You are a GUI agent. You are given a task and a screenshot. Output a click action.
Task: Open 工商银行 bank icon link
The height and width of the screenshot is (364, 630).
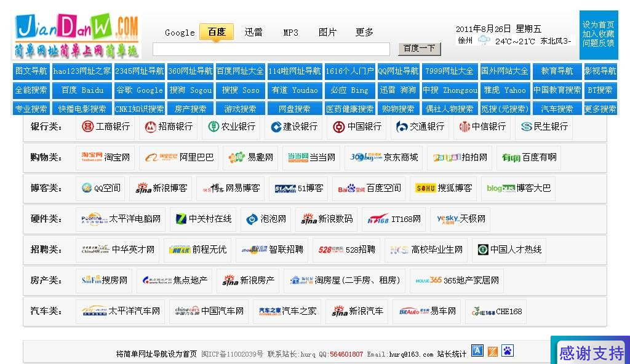point(87,127)
